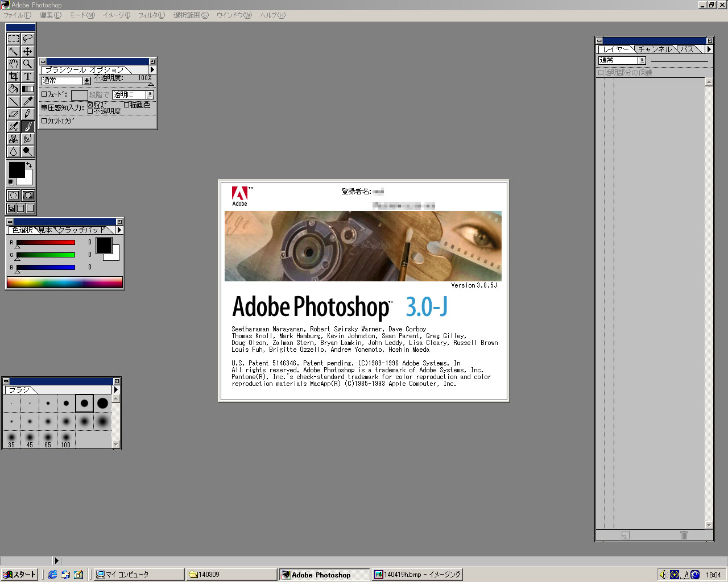Choose full screen without menu mode
This screenshot has height=582, width=728.
(30, 209)
